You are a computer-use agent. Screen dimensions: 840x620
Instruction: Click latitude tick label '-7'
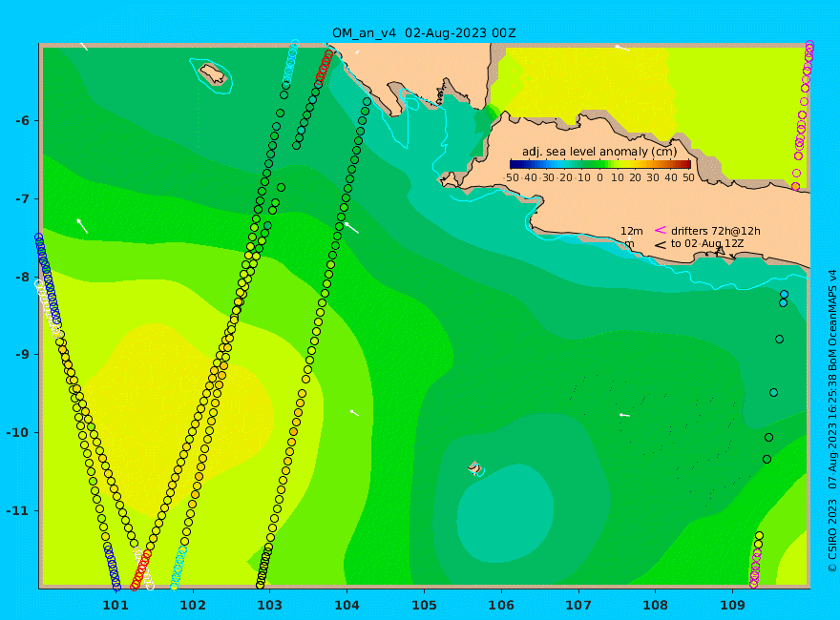23,199
